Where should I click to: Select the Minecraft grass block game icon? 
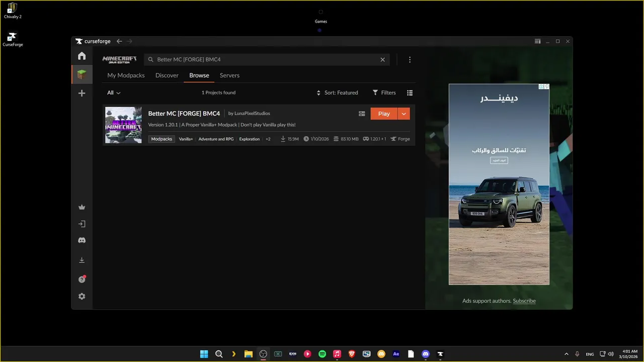pyautogui.click(x=82, y=74)
